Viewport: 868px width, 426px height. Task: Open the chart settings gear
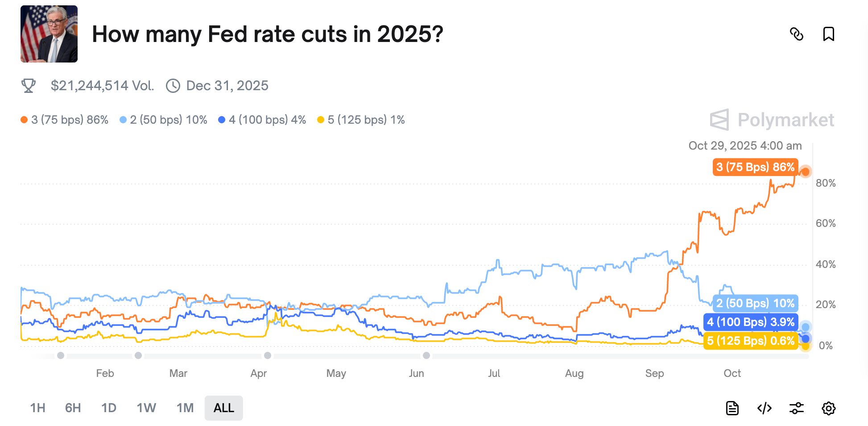(829, 408)
